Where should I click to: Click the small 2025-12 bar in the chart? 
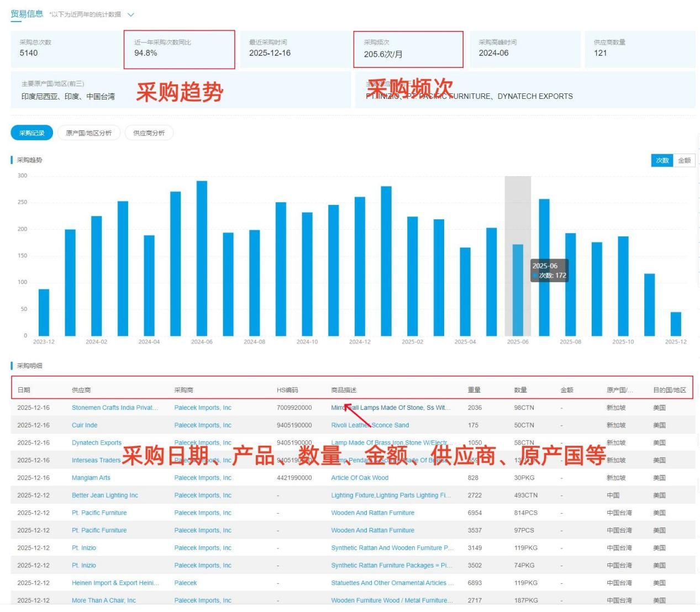tap(676, 324)
